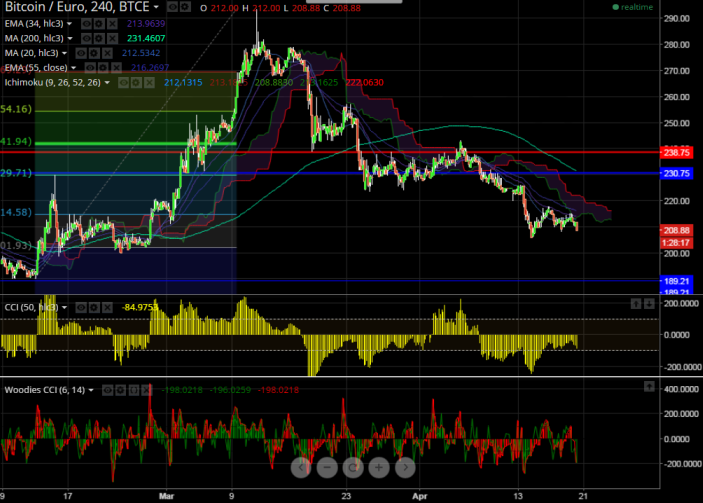Select the red 238.75 price label
The image size is (703, 503).
pos(677,152)
